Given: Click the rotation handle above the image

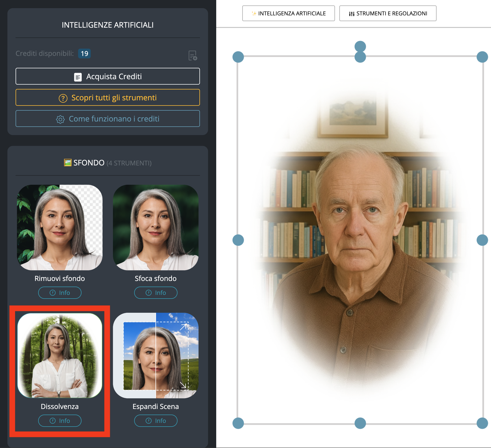Looking at the screenshot, I should (x=360, y=46).
